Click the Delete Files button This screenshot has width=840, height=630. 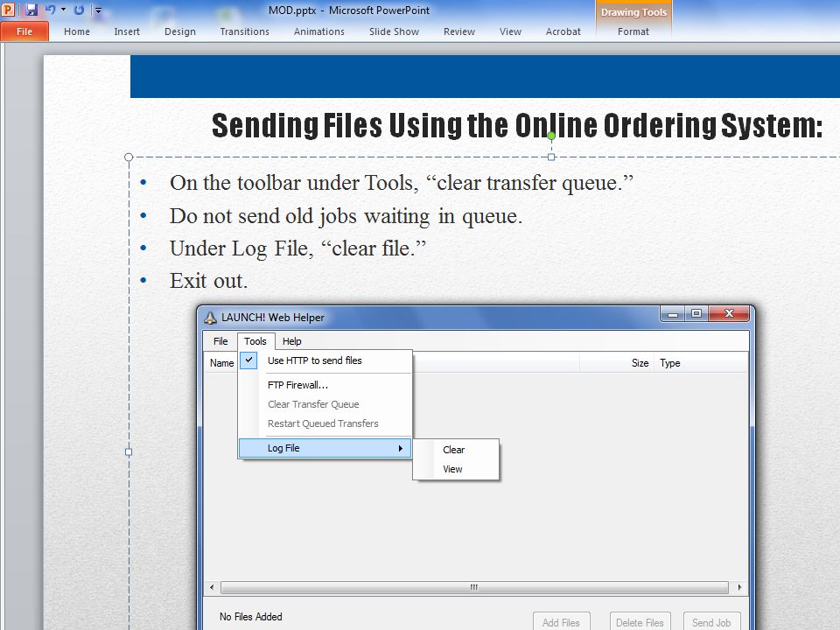pyautogui.click(x=640, y=622)
